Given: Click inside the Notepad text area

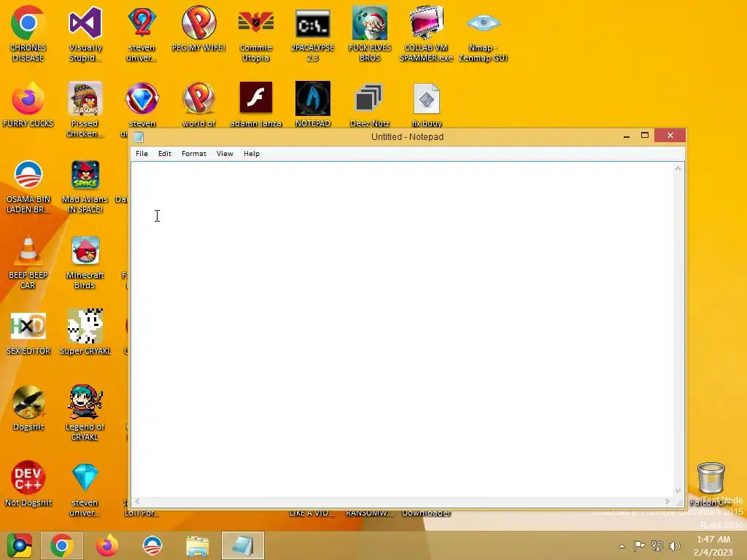Looking at the screenshot, I should (403, 329).
